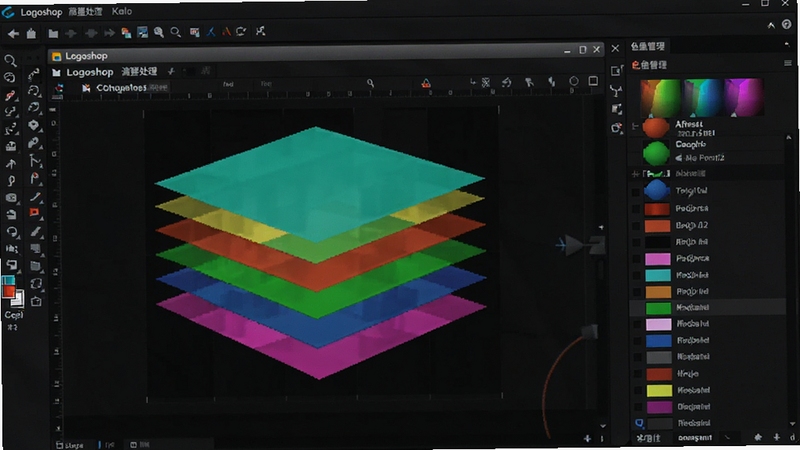Click the gear icon at the color panel bottom
Screen dimensions: 800x450
click(x=758, y=437)
